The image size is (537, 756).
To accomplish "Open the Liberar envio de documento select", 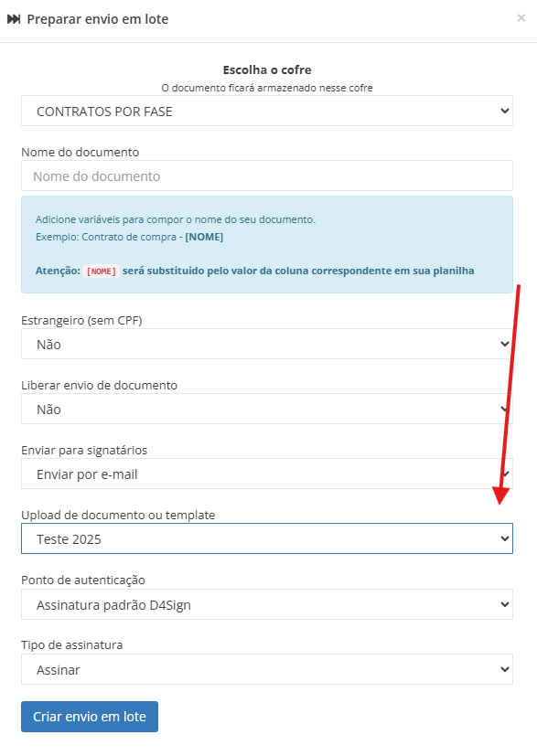I will click(x=267, y=409).
